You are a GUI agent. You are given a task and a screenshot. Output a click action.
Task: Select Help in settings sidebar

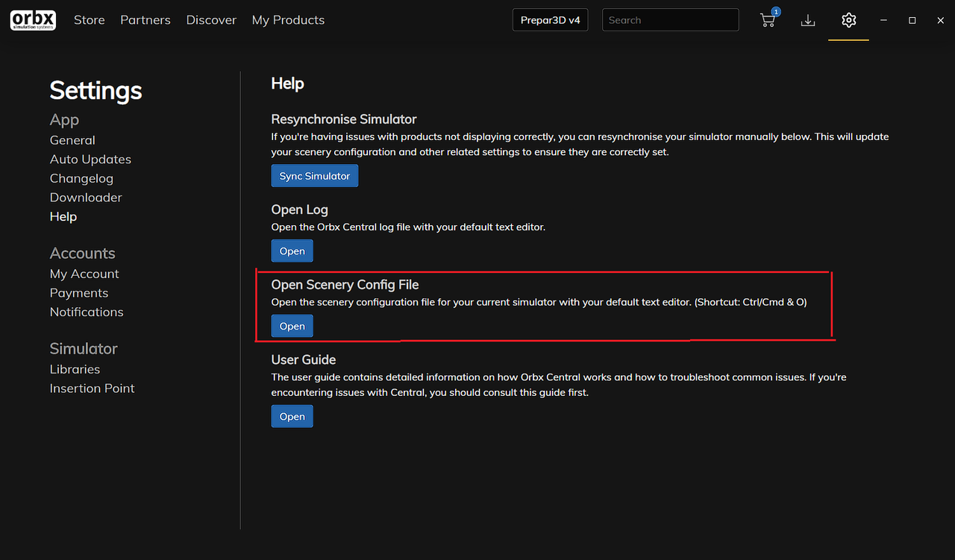pyautogui.click(x=63, y=216)
